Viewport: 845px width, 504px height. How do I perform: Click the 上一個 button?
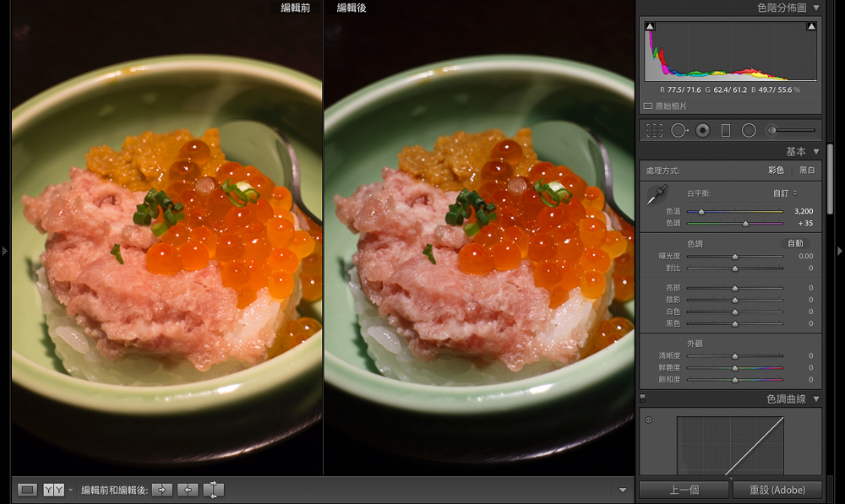(x=683, y=490)
